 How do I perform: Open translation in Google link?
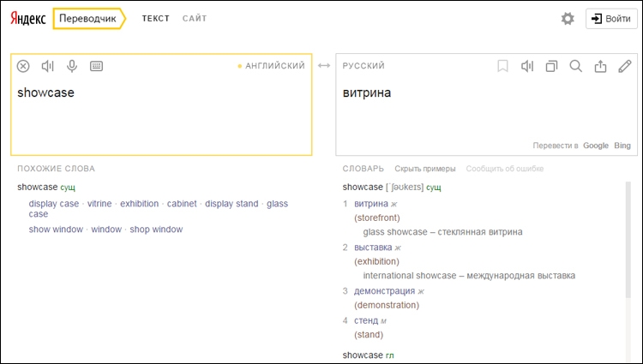(x=596, y=146)
